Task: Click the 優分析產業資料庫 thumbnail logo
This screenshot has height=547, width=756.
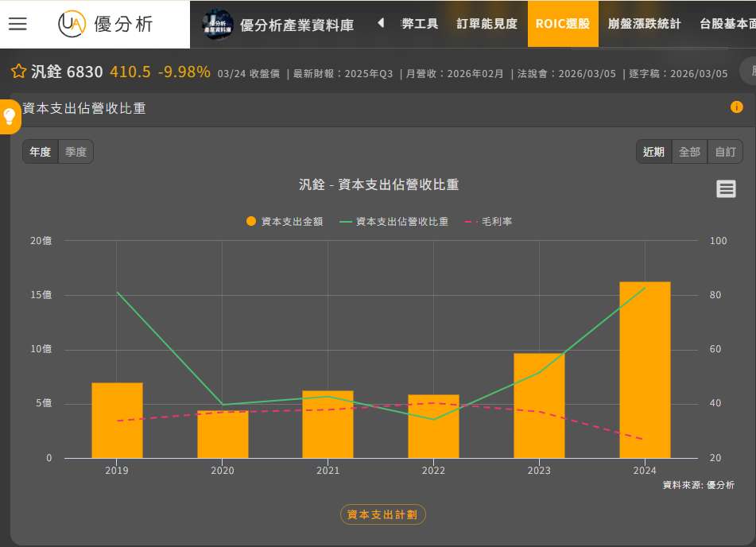Action: click(x=217, y=25)
